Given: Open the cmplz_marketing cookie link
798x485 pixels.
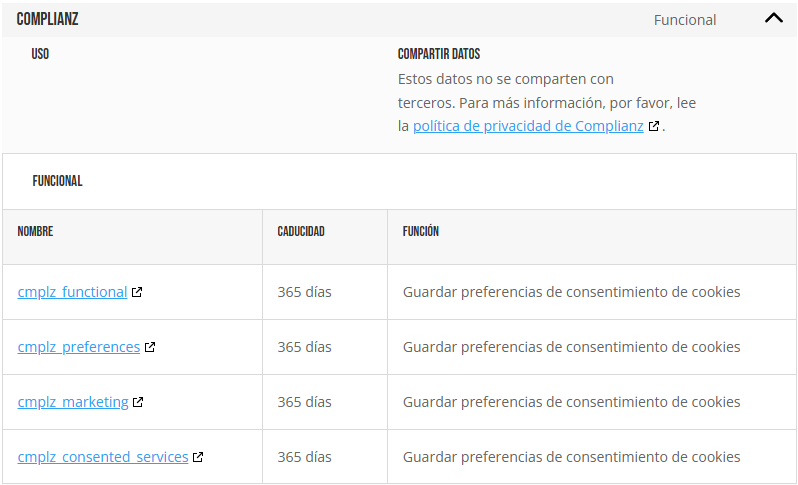Looking at the screenshot, I should 73,402.
